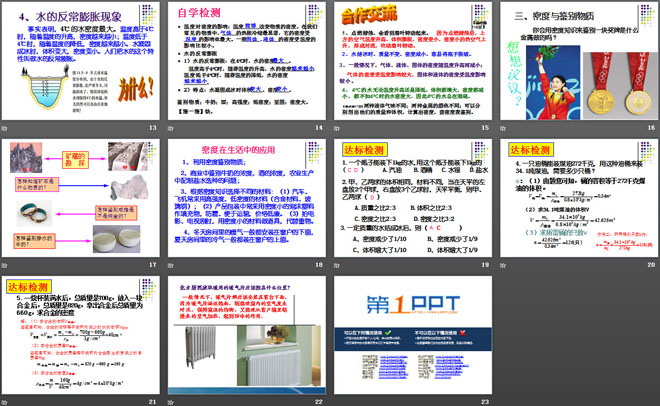660x406 pixels.
Task: Select slide 15 titled 合作交流
Action: tap(410, 62)
